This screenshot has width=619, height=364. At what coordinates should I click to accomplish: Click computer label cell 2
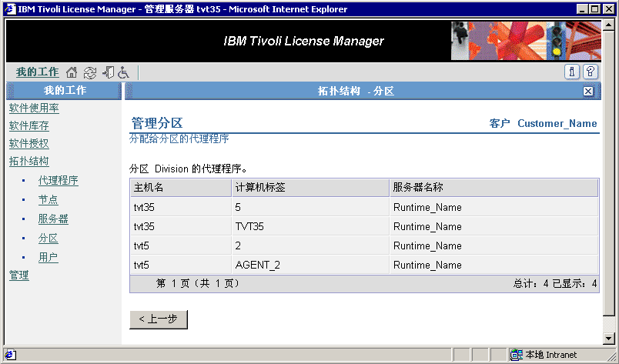[x=311, y=245]
